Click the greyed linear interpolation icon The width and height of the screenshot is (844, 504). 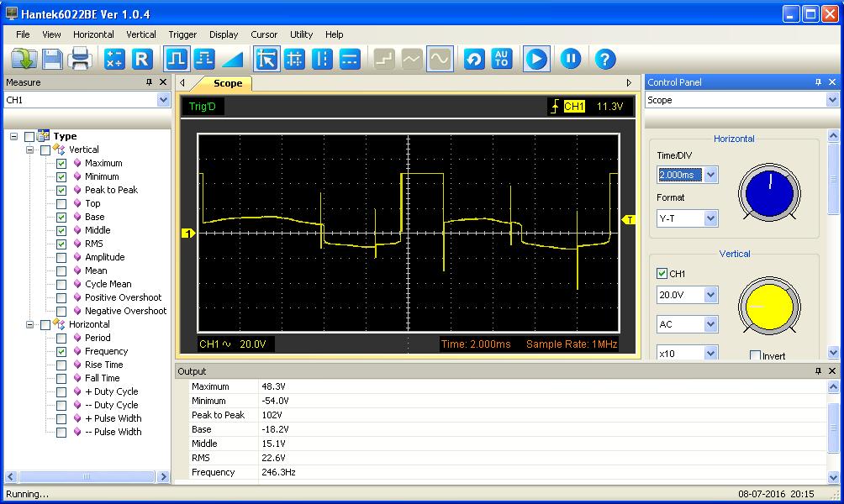[412, 59]
